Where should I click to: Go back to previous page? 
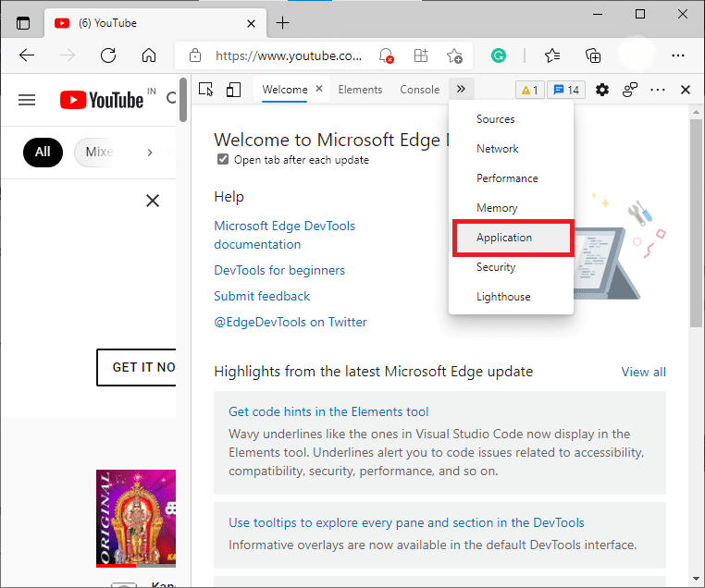tap(27, 55)
